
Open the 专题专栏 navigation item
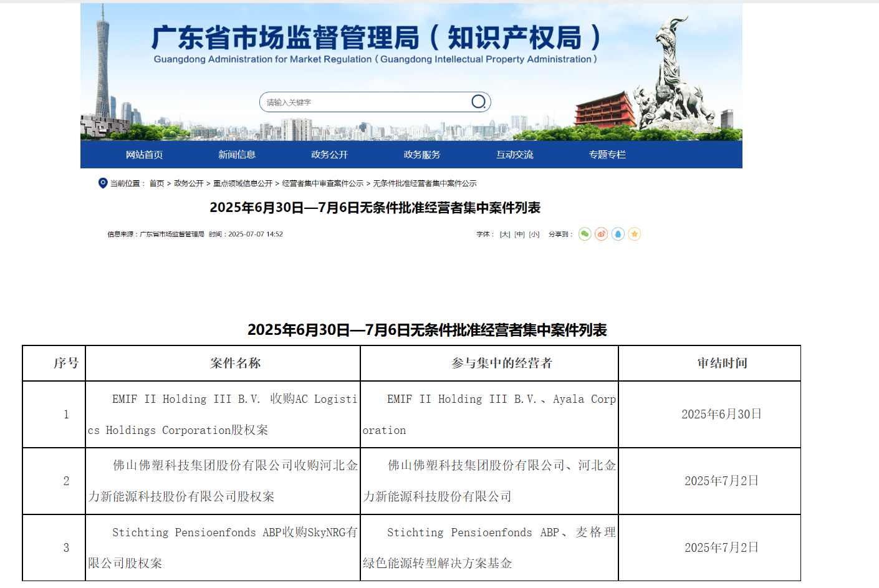(x=607, y=155)
